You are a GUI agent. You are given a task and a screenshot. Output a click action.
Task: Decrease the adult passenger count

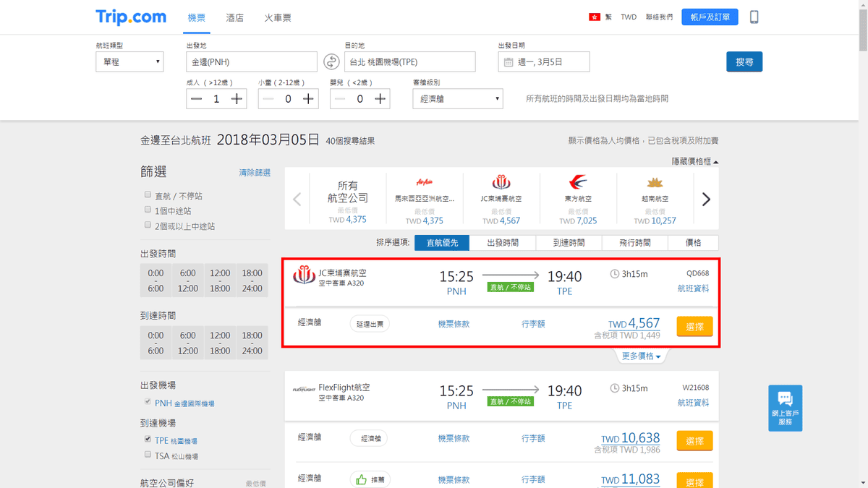pos(196,99)
